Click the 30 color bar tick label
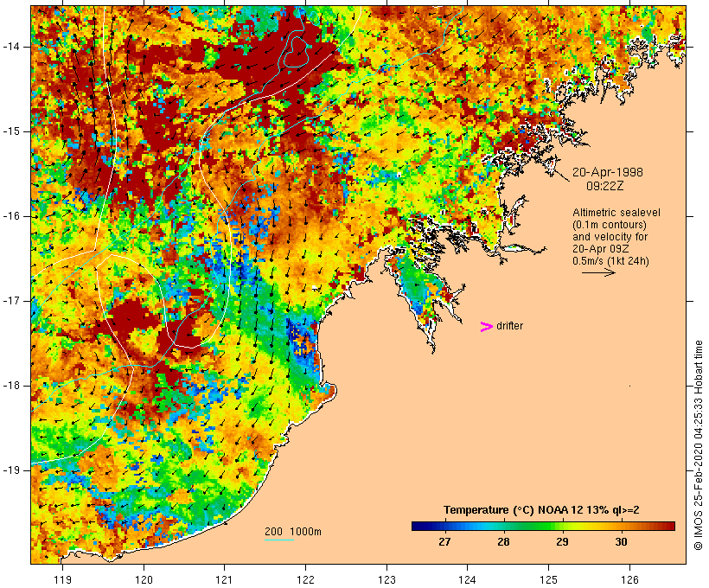Image resolution: width=709 pixels, height=588 pixels. [621, 541]
